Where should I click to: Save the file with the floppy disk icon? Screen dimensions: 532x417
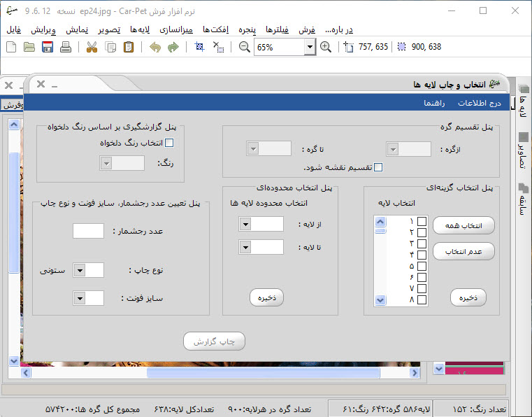[48, 48]
